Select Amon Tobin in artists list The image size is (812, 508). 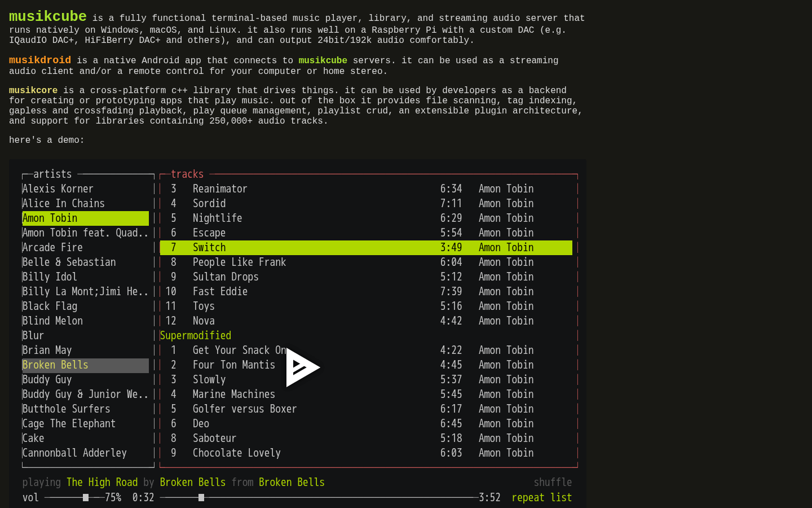pyautogui.click(x=85, y=218)
